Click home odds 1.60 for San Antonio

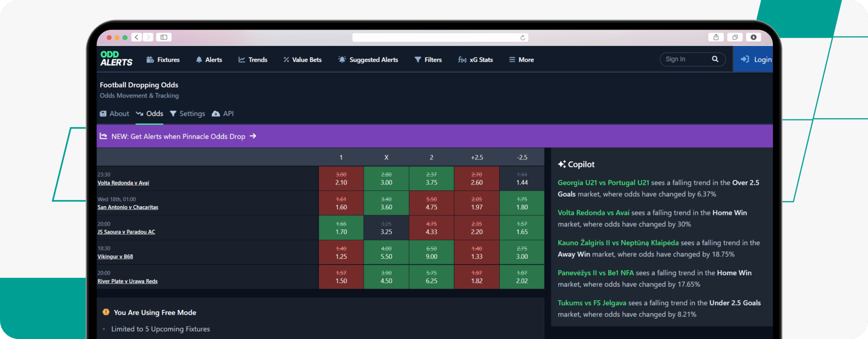pyautogui.click(x=341, y=203)
